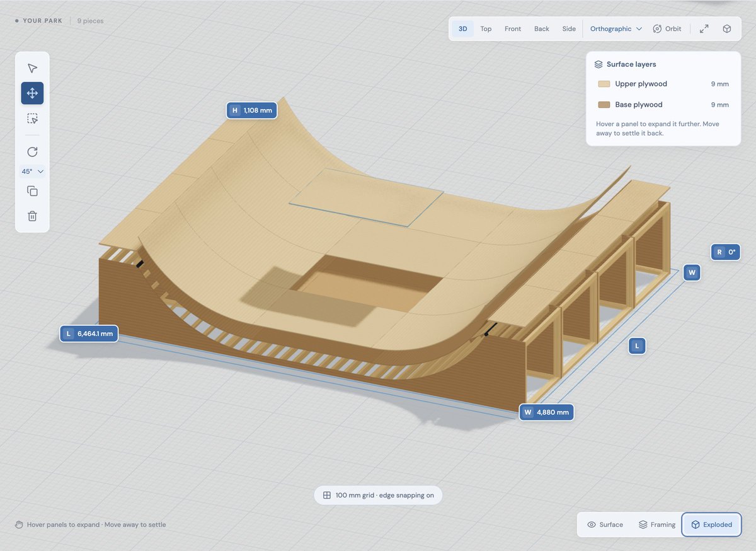756x551 pixels.
Task: Open the 45° rotation angle dropdown
Action: (x=32, y=171)
